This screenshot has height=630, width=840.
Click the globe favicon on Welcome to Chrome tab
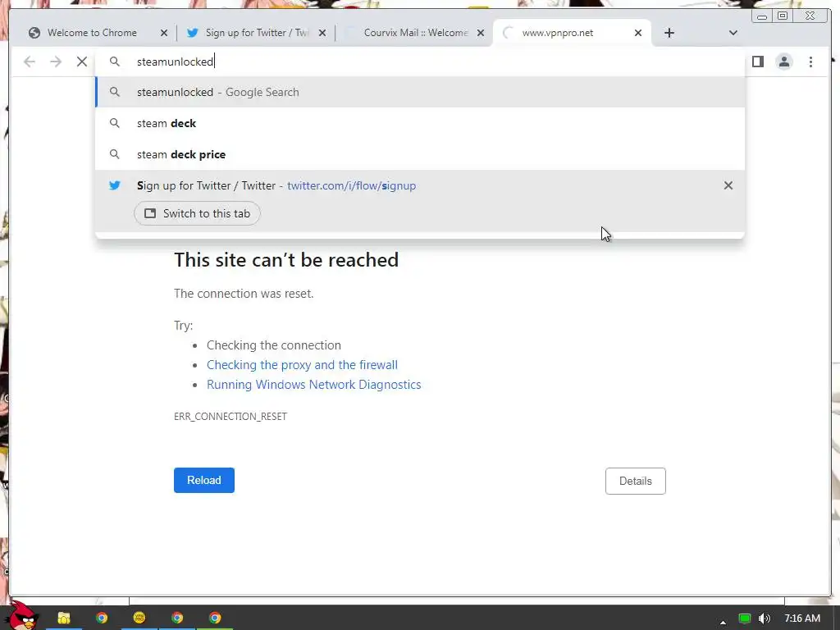(34, 33)
